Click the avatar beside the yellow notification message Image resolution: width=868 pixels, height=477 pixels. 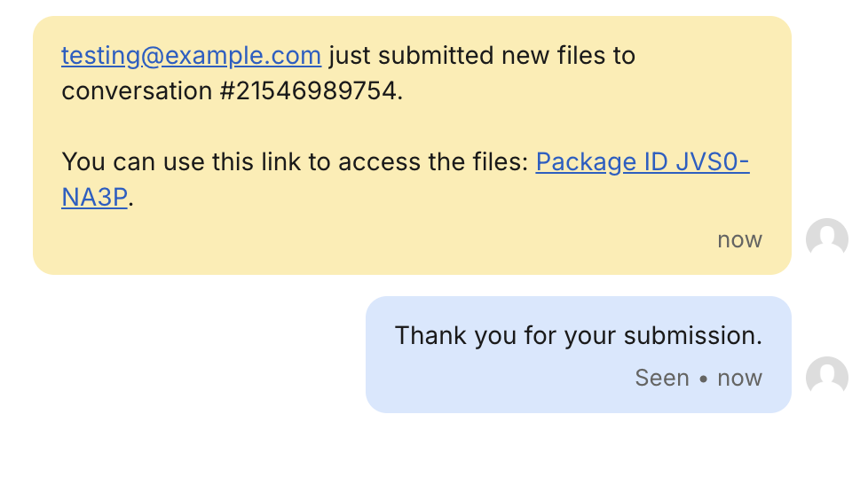pyautogui.click(x=826, y=238)
